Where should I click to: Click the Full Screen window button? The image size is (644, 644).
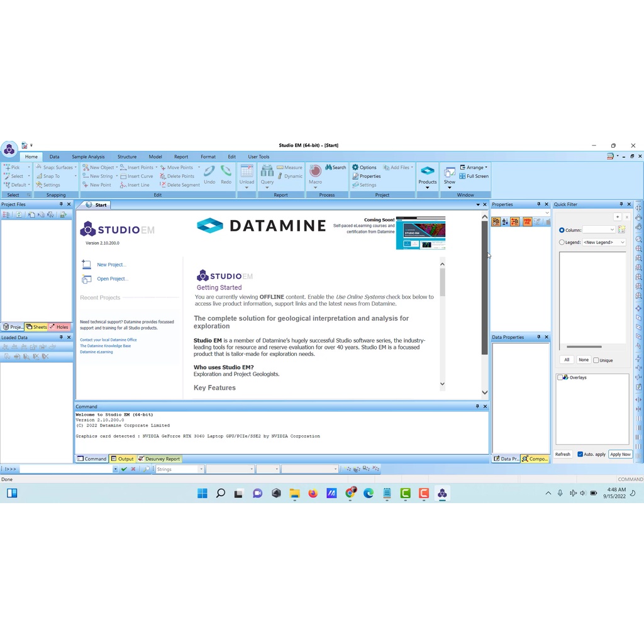pyautogui.click(x=474, y=176)
